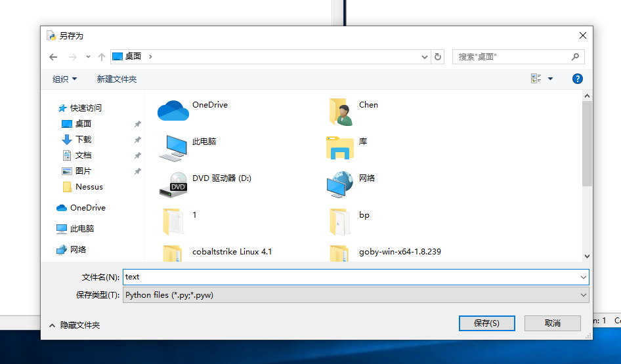Select Nessus folder in the sidebar
Image resolution: width=621 pixels, height=364 pixels.
click(x=89, y=187)
